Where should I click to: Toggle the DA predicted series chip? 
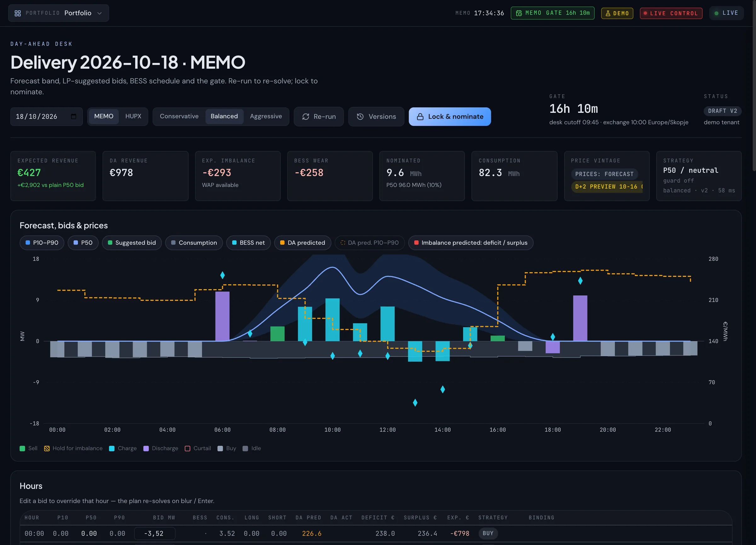click(x=303, y=243)
